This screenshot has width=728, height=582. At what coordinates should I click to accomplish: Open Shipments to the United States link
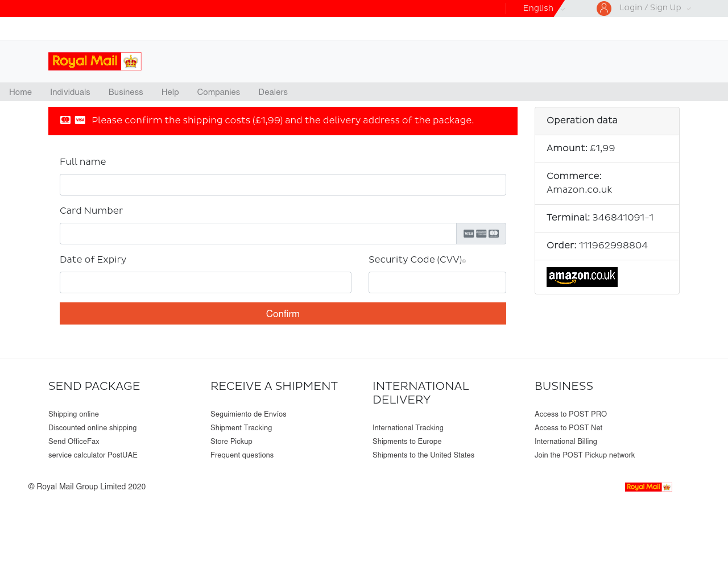tap(423, 455)
